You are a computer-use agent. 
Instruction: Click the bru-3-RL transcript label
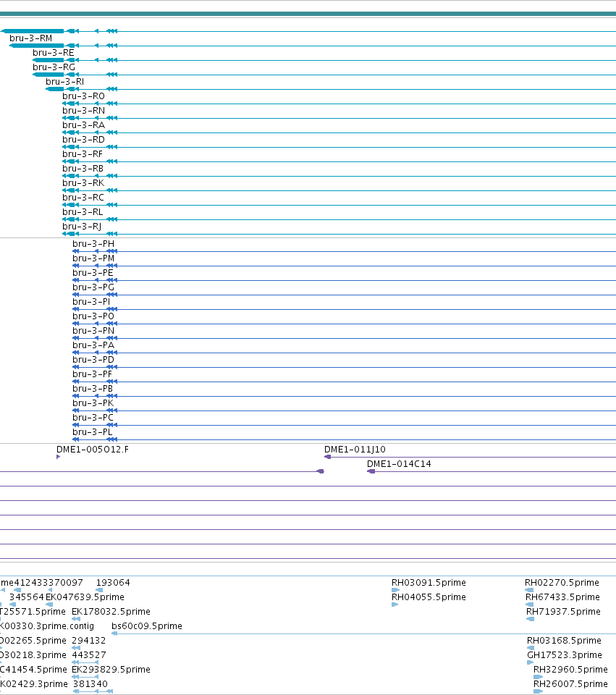(x=83, y=212)
